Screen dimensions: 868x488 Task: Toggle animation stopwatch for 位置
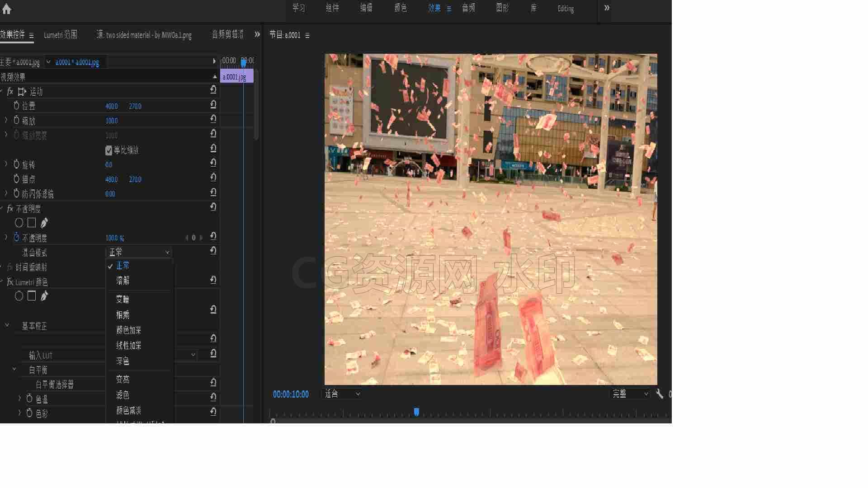[17, 106]
